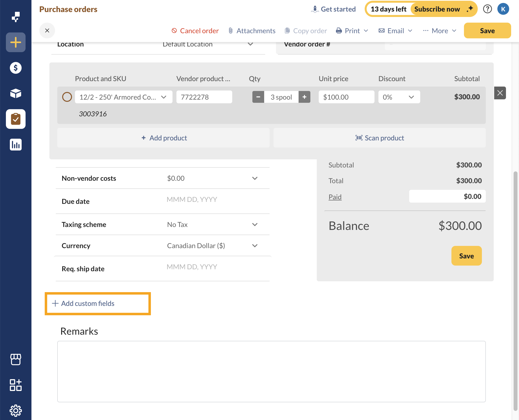Click the settings gear icon in sidebar

coord(15,410)
